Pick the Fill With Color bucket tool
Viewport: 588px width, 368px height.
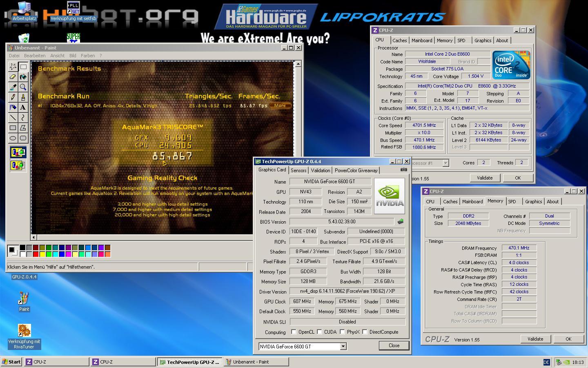(23, 77)
